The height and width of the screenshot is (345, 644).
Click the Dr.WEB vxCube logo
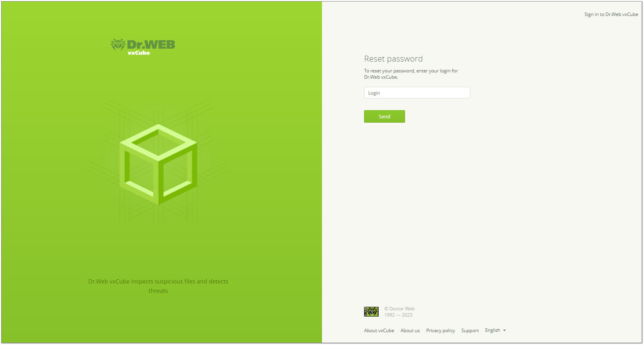click(x=143, y=47)
